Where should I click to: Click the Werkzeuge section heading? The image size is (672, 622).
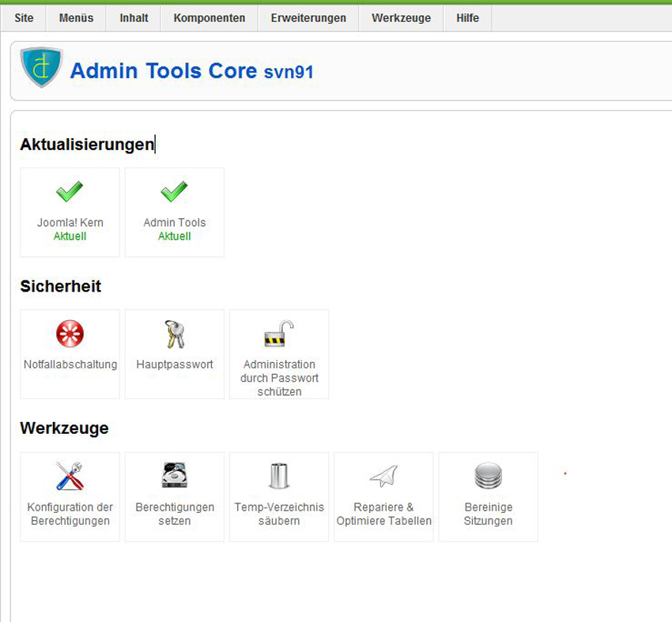(x=64, y=428)
